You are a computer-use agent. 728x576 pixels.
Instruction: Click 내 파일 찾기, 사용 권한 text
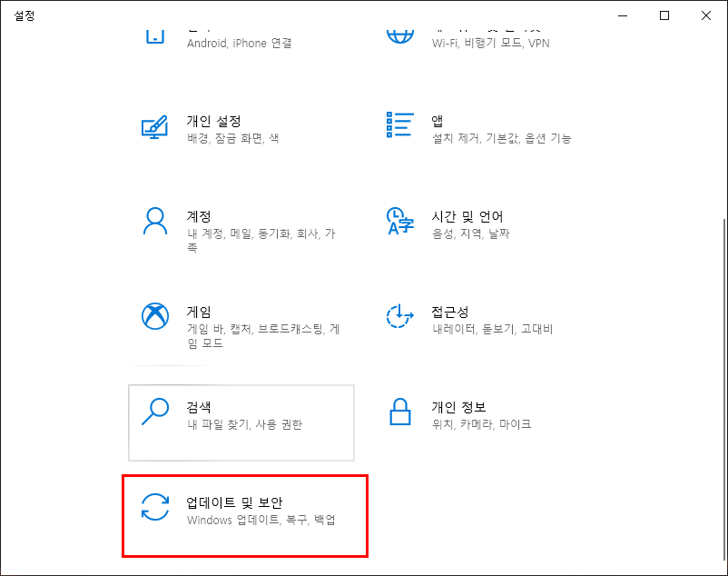click(x=245, y=424)
